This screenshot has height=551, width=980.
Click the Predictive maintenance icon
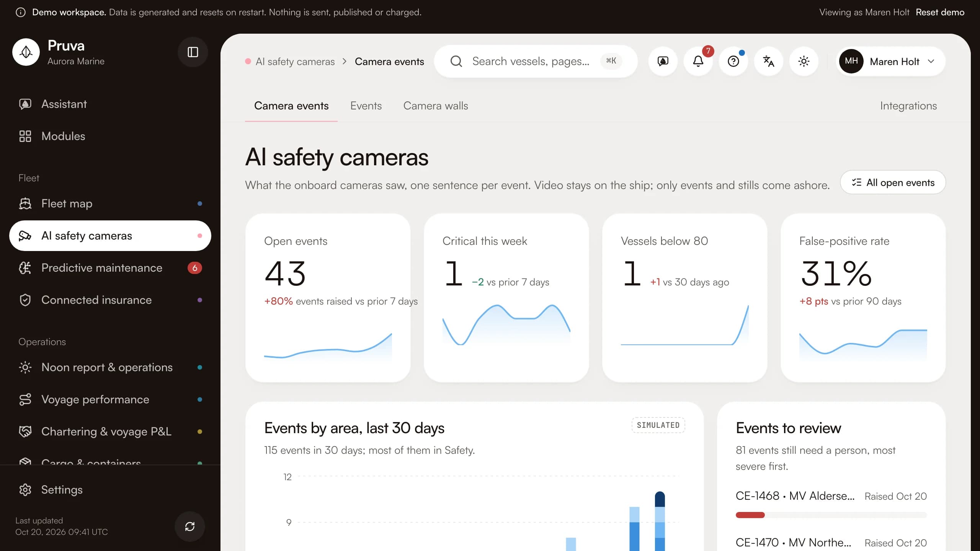(x=25, y=268)
